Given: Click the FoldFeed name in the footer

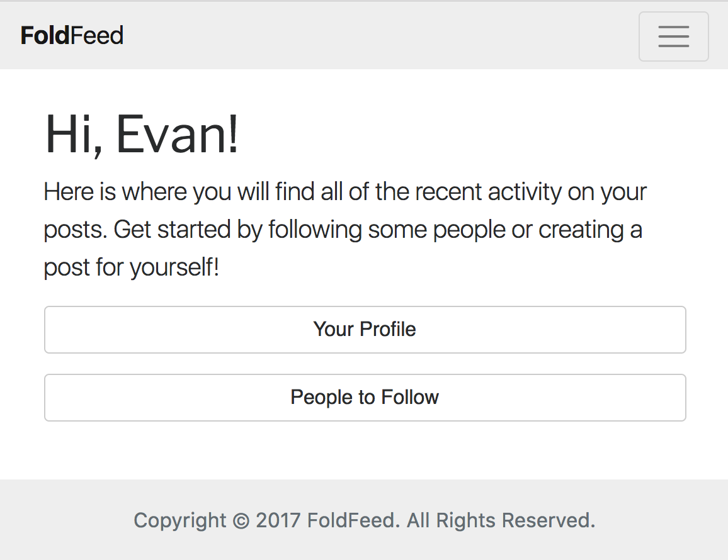Looking at the screenshot, I should [353, 521].
